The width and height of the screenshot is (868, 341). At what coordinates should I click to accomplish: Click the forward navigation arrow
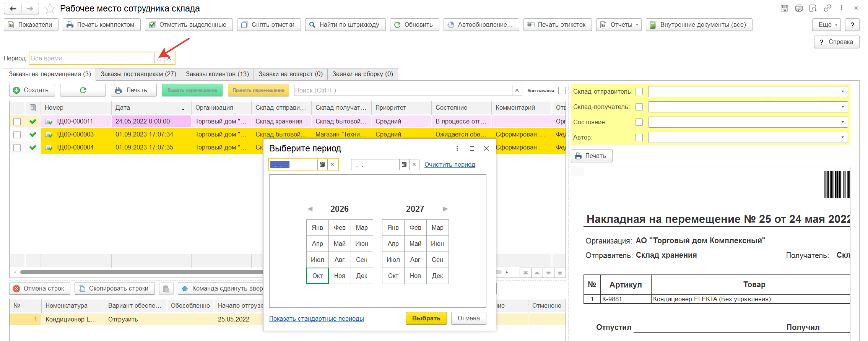tap(30, 8)
